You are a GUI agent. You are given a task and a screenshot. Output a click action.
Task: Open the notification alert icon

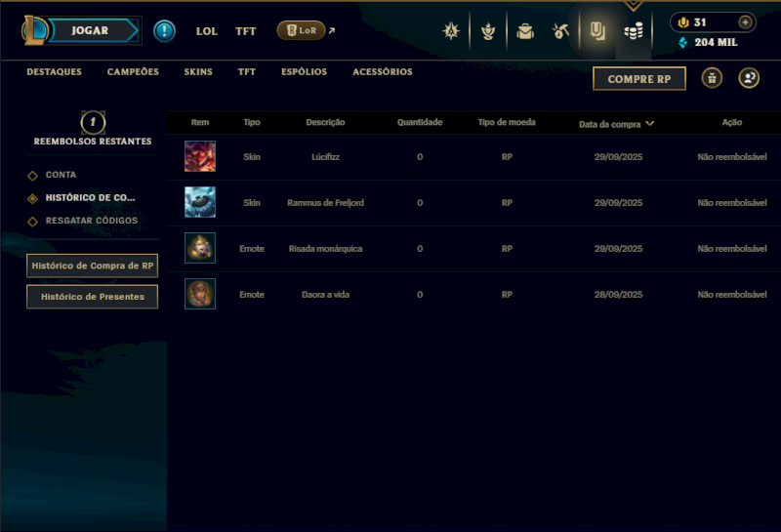tap(164, 31)
